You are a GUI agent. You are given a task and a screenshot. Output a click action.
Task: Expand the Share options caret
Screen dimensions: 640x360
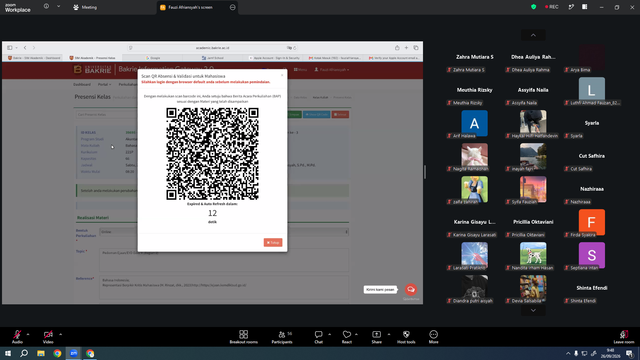pos(389,334)
